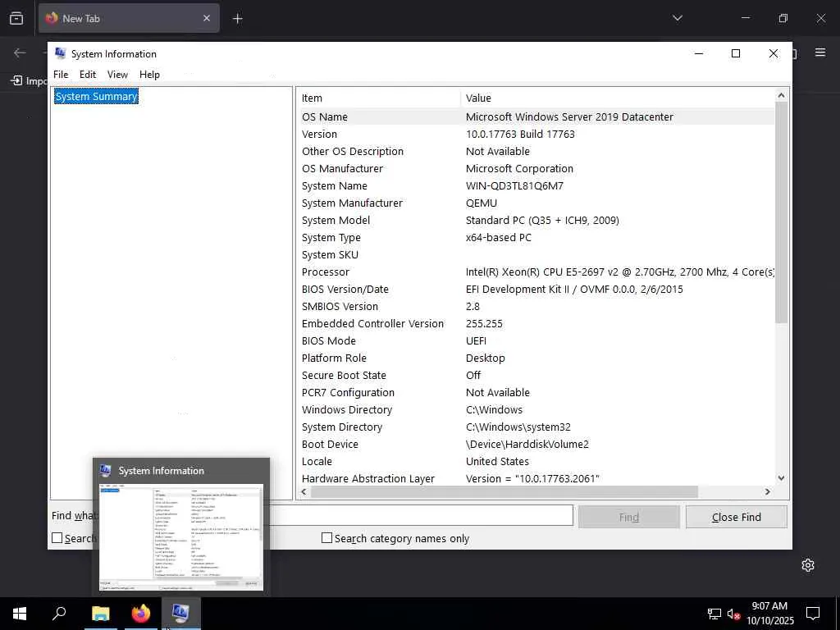Screen dimensions: 840x630
Task: Select the System Name WIN-QD3TL81Q6M7 value
Action: click(x=514, y=186)
